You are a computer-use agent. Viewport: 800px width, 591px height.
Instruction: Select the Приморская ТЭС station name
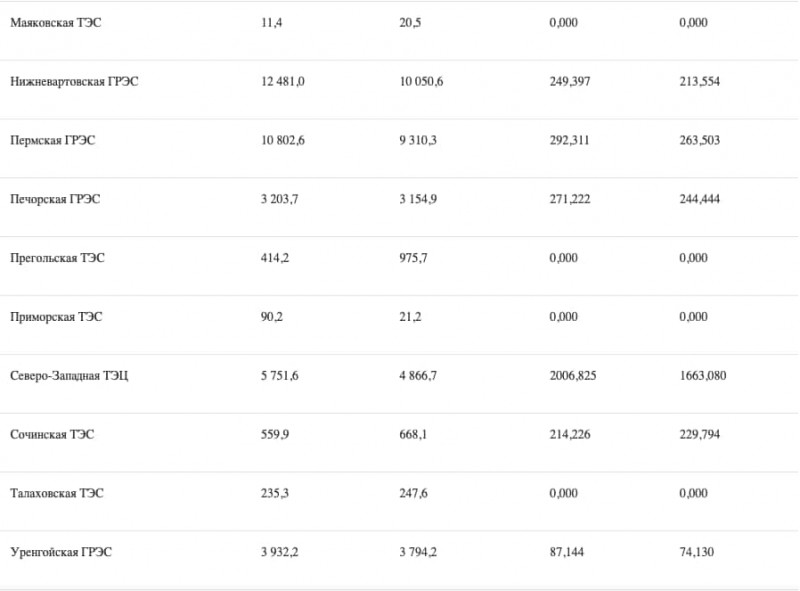56,318
